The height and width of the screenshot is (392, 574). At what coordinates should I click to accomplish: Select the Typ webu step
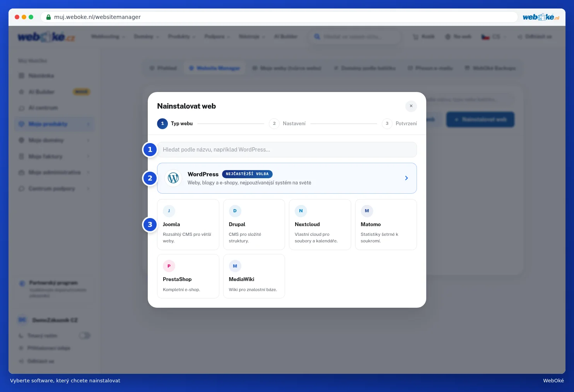tap(175, 124)
